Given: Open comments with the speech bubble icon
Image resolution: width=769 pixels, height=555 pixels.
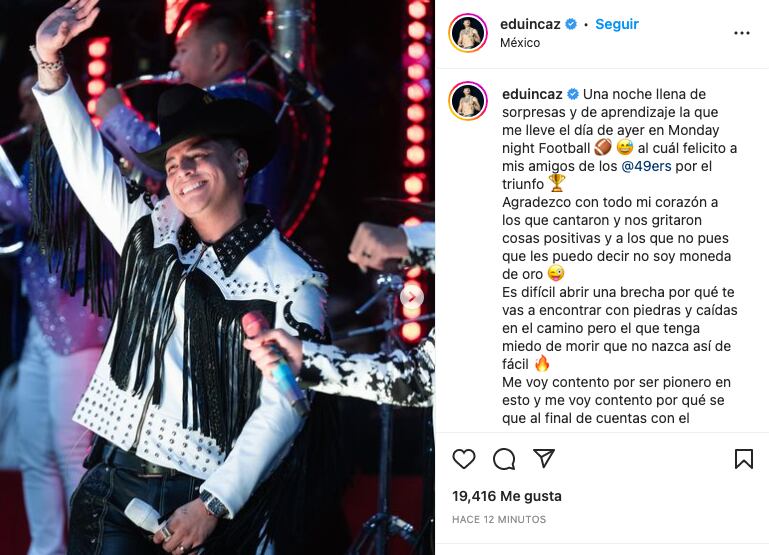Looking at the screenshot, I should [504, 459].
